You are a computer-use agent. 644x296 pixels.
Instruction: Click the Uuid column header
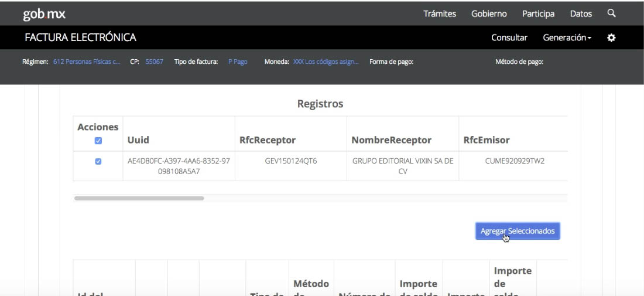138,140
